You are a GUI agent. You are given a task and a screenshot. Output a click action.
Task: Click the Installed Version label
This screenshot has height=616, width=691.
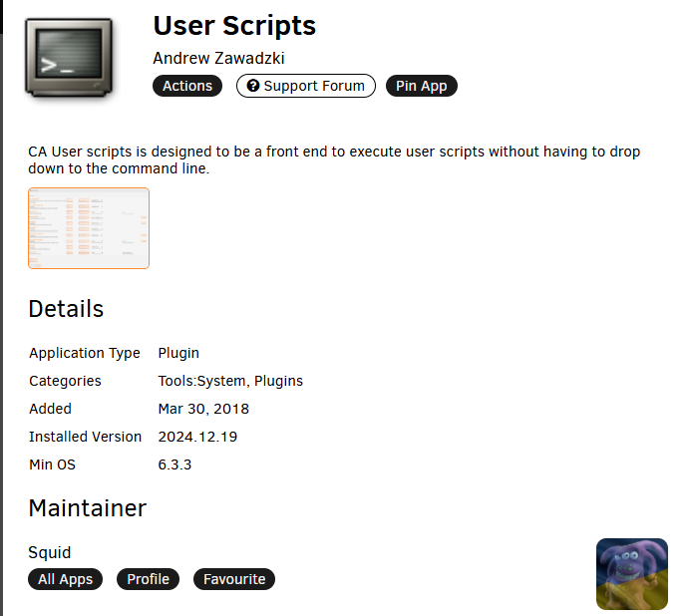pyautogui.click(x=85, y=437)
